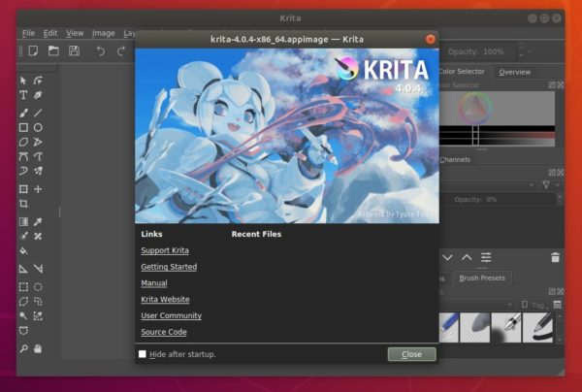582x392 pixels.
Task: Open the Image menu
Action: (x=103, y=33)
